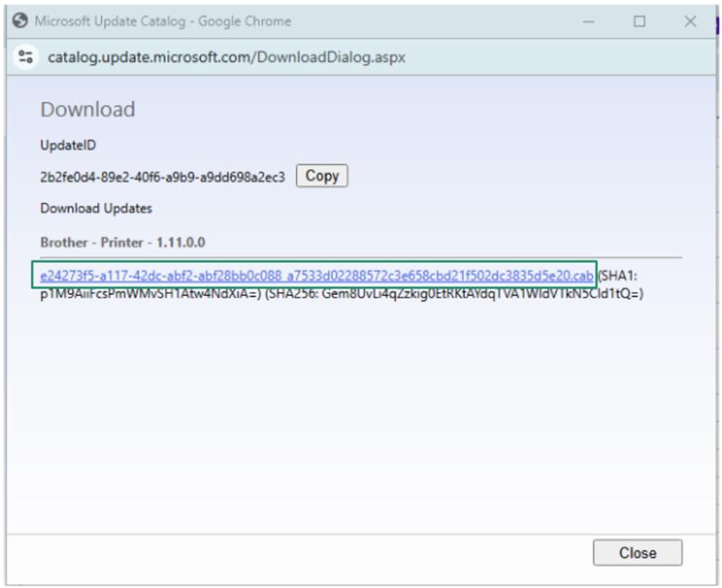Click the Download Updates label

(x=97, y=208)
